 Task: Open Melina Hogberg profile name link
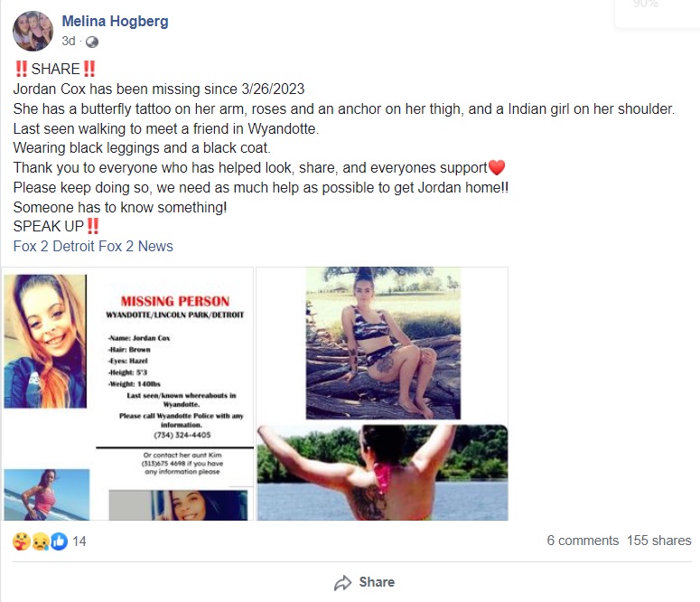[115, 21]
